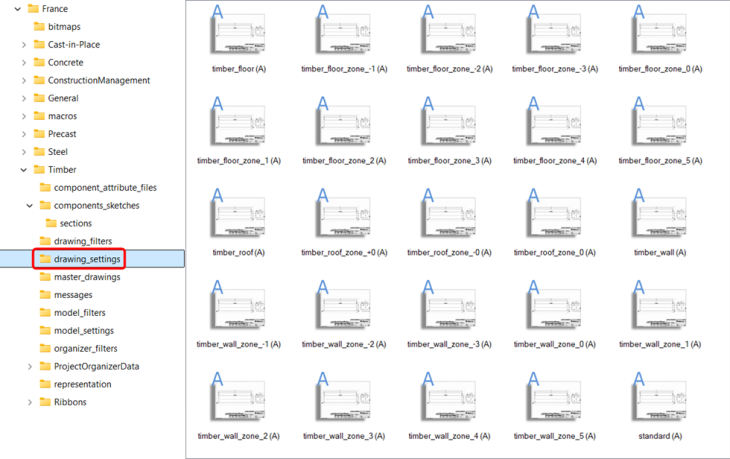
Task: Expand the Precast folder chevron
Action: pyautogui.click(x=24, y=134)
